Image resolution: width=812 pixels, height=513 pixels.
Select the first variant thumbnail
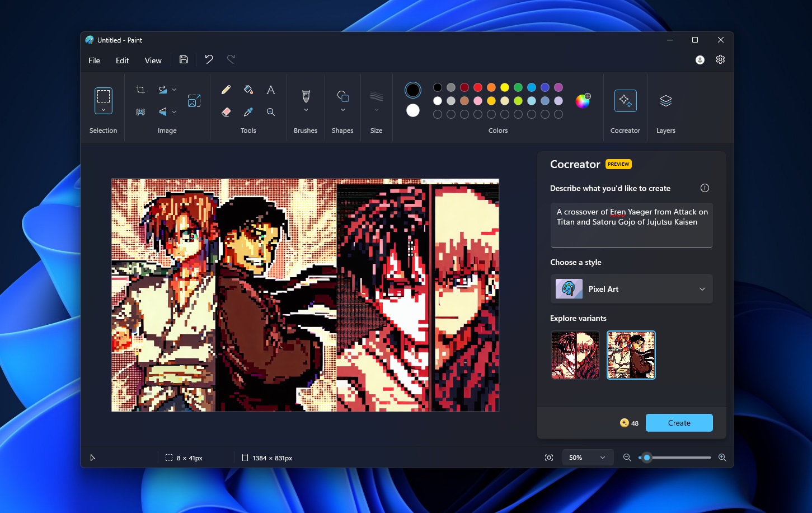tap(575, 355)
